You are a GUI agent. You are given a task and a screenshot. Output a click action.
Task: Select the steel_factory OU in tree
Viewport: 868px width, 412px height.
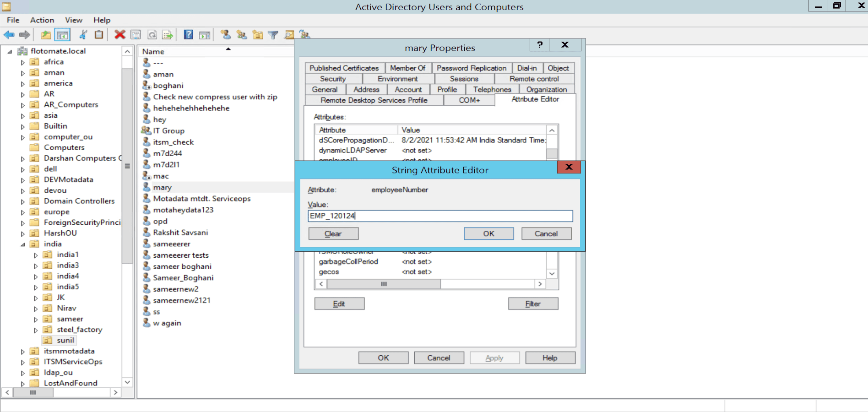point(79,330)
